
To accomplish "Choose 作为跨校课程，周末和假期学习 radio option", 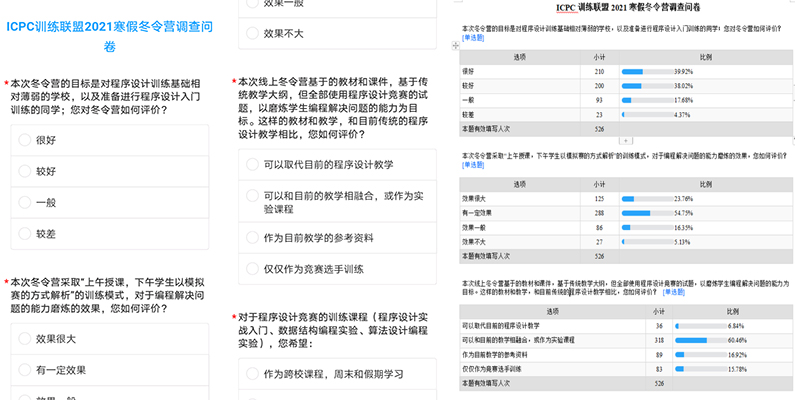I will coord(252,374).
